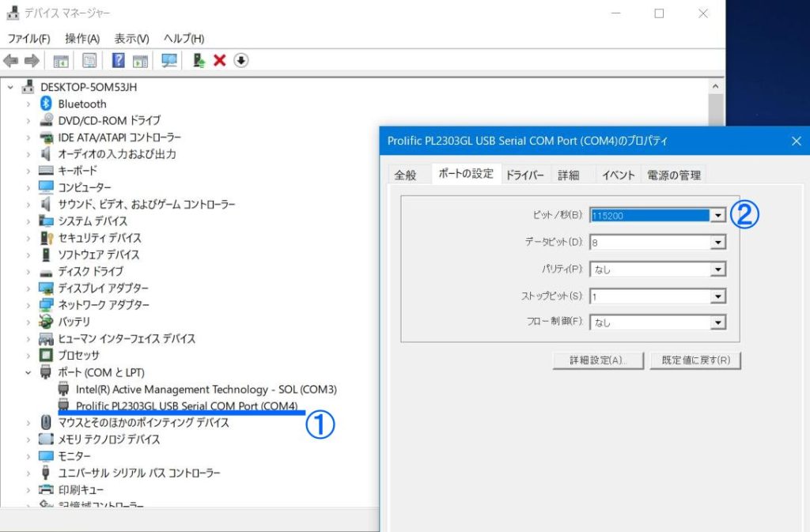
Task: Open the 操作(A) menu
Action: pyautogui.click(x=82, y=39)
